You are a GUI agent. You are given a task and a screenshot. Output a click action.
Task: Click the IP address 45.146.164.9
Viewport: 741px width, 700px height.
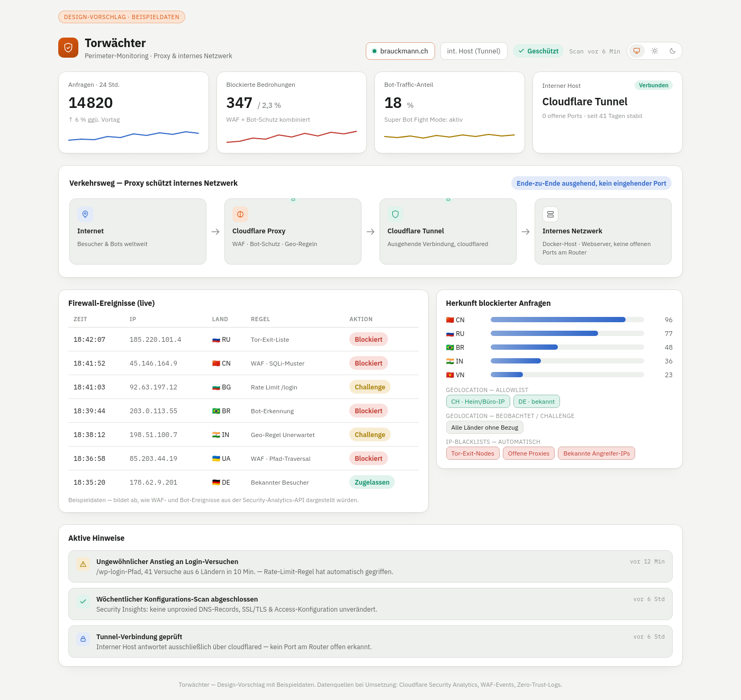[x=153, y=363]
